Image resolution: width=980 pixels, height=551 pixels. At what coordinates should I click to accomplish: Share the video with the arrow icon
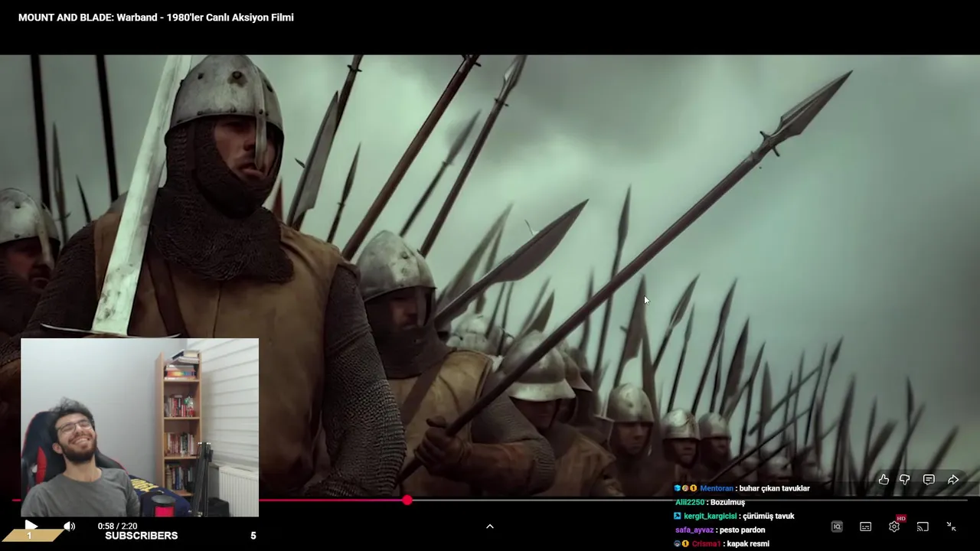(x=953, y=480)
